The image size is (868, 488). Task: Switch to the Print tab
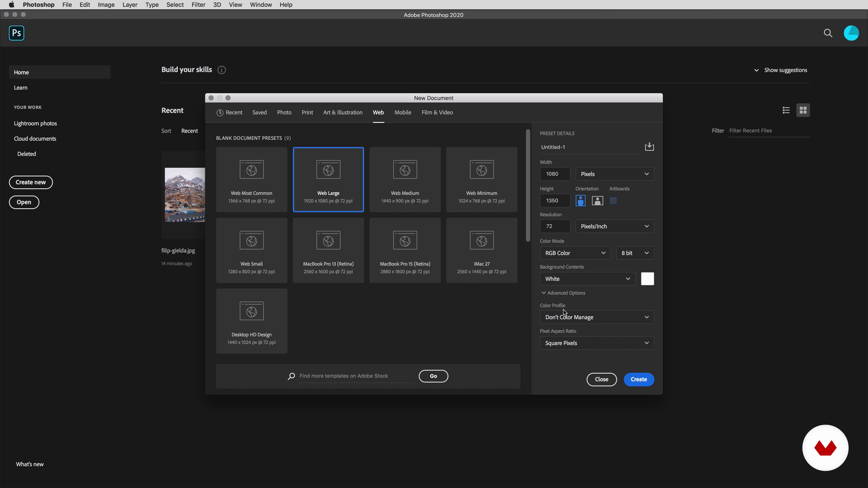pyautogui.click(x=307, y=113)
